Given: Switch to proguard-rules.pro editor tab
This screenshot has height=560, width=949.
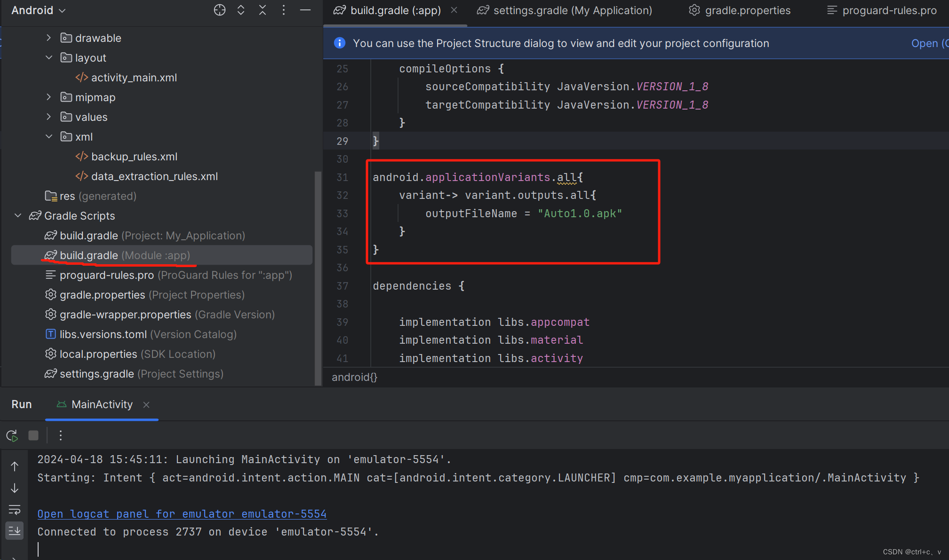Looking at the screenshot, I should tap(882, 10).
